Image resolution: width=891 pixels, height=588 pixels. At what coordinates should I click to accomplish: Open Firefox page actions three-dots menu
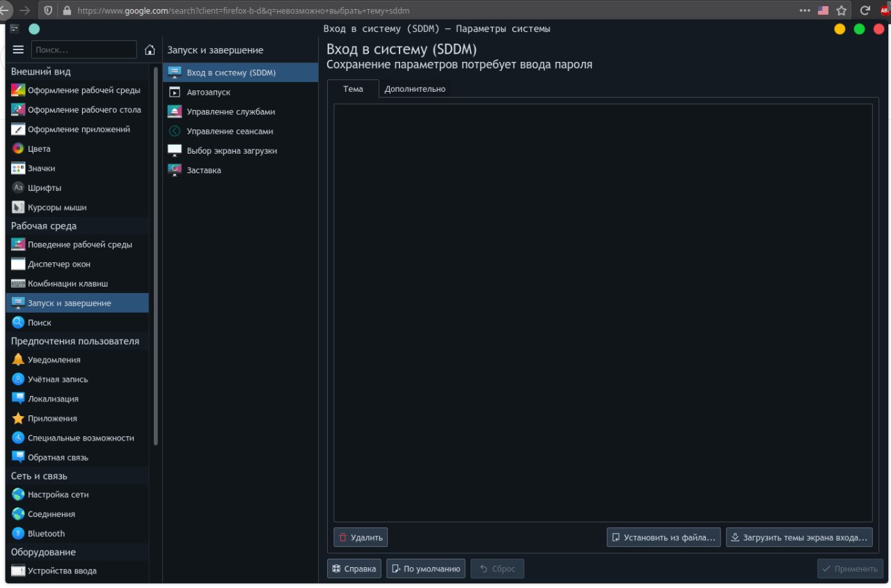805,10
